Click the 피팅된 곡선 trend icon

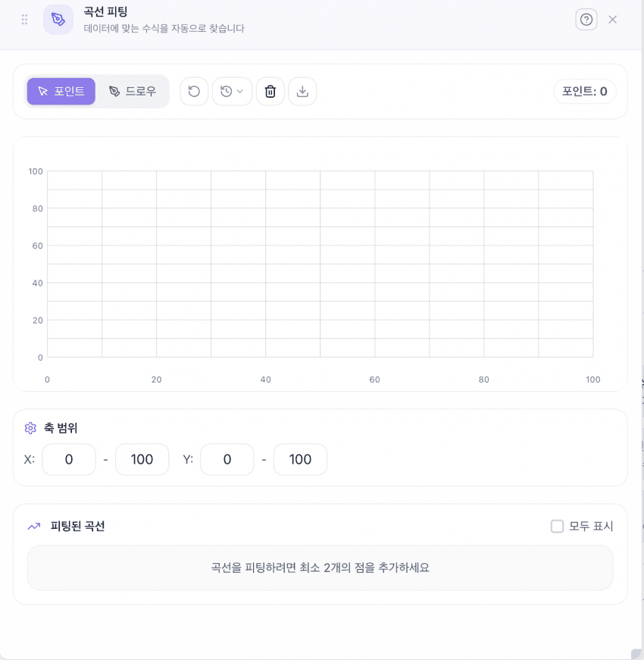(34, 526)
